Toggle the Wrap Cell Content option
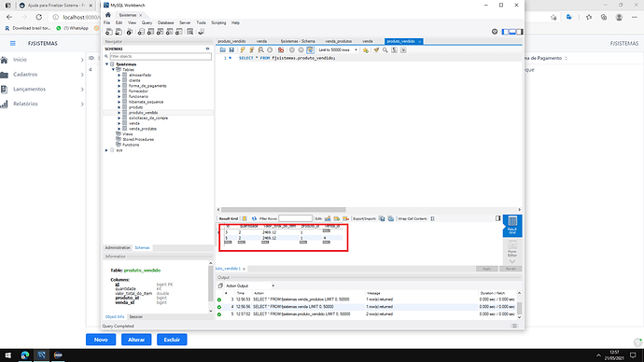Screen dimensions: 644x362 pyautogui.click(x=432, y=218)
